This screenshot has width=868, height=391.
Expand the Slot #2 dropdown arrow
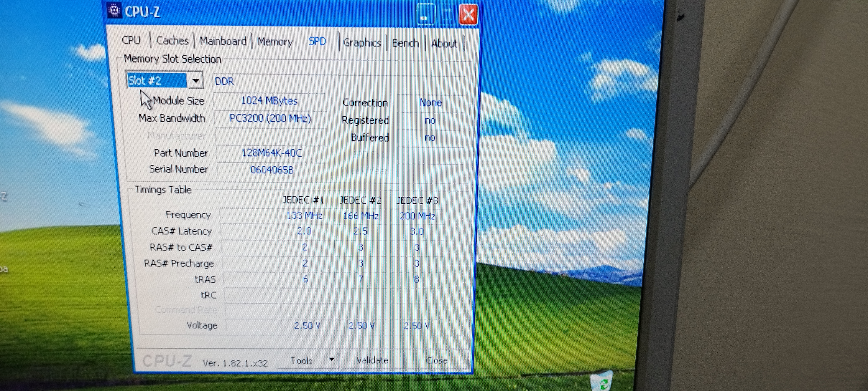(196, 81)
